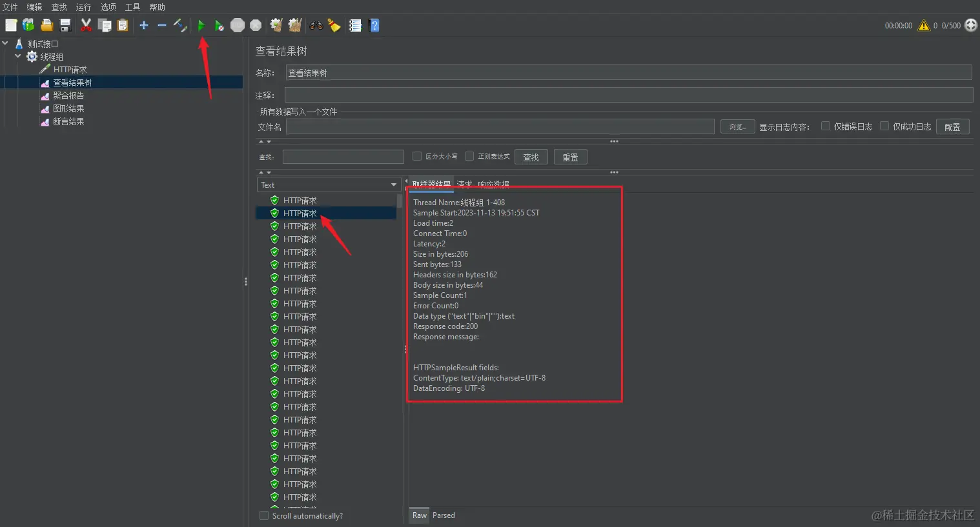This screenshot has width=980, height=527.
Task: Collapse all tree nodes with minus icon
Action: 162,25
